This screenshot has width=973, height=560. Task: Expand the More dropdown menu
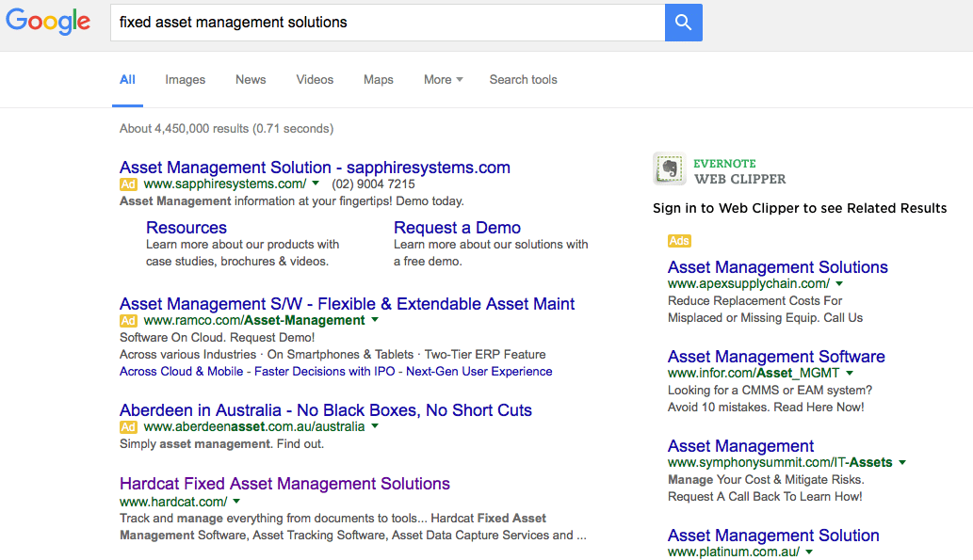point(443,79)
